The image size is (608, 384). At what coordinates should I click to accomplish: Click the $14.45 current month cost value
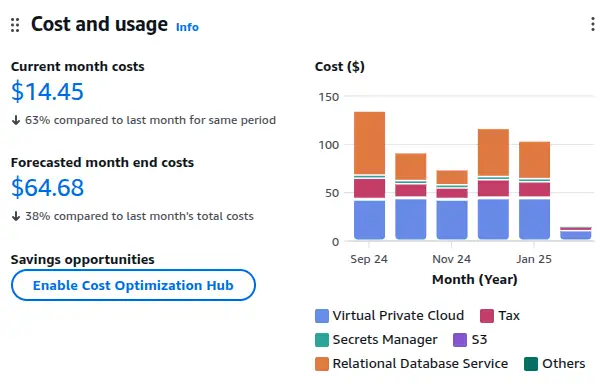[x=47, y=92]
